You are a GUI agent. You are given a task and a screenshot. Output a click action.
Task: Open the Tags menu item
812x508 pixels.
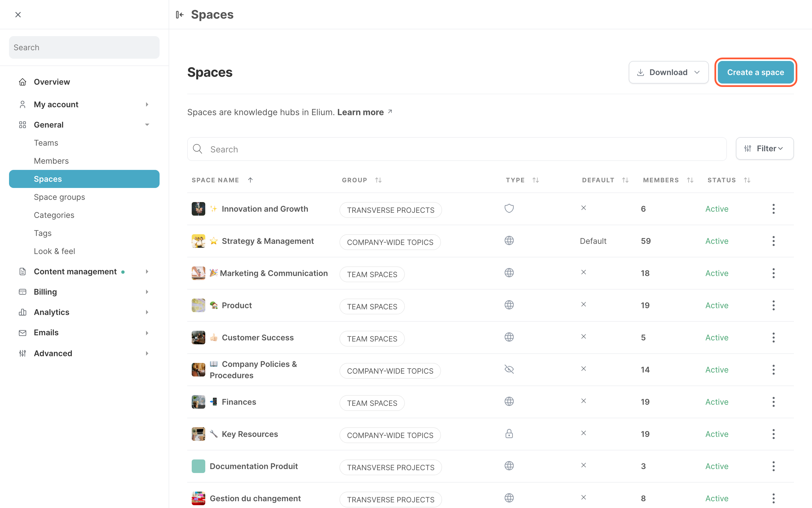[43, 233]
